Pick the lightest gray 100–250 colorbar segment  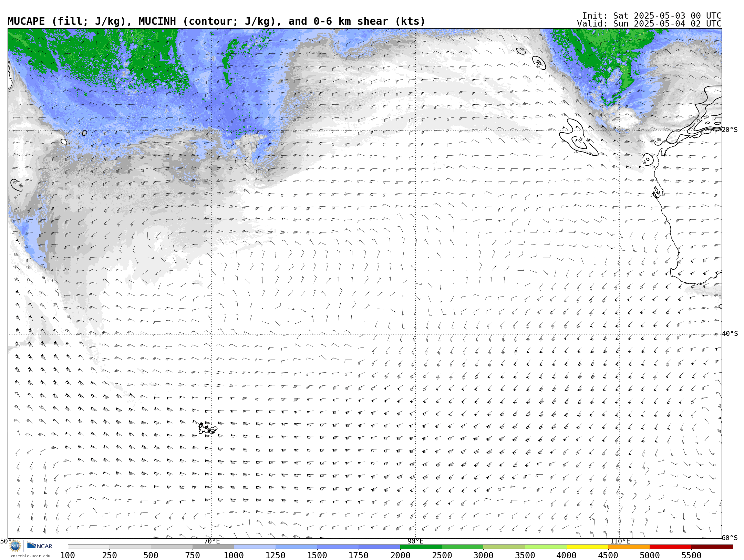pyautogui.click(x=89, y=547)
